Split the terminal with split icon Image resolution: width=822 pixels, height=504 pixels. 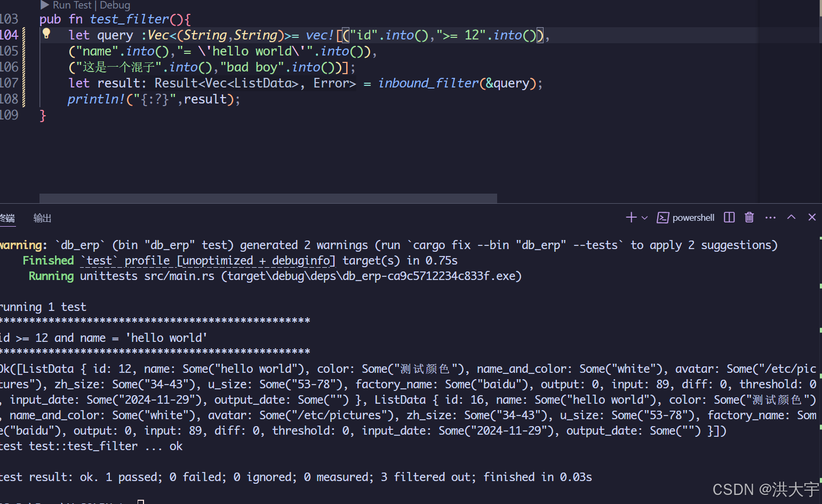point(729,218)
